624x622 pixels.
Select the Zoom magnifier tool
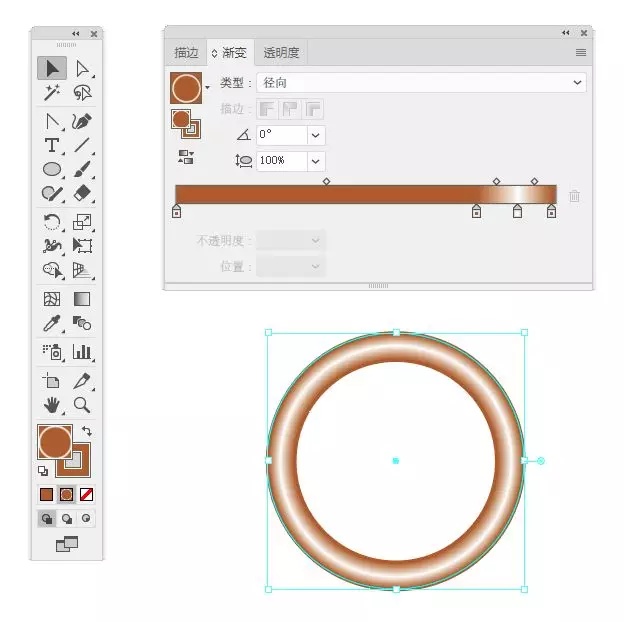tap(82, 405)
